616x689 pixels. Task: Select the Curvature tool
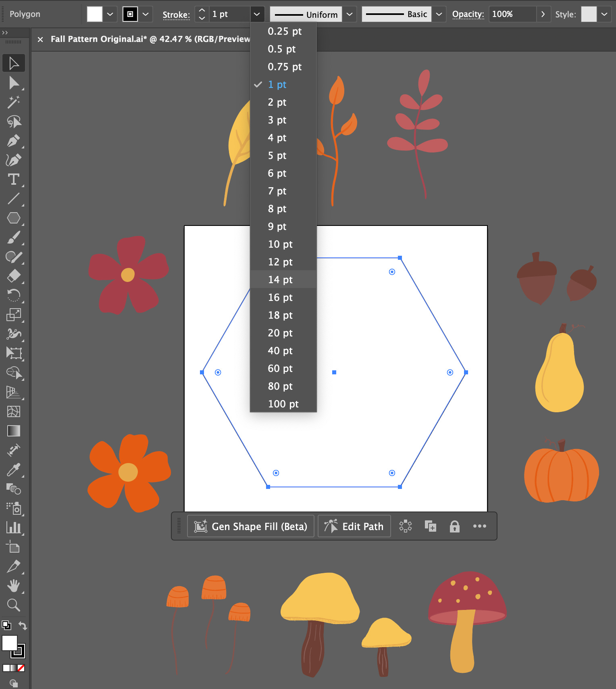coord(14,160)
